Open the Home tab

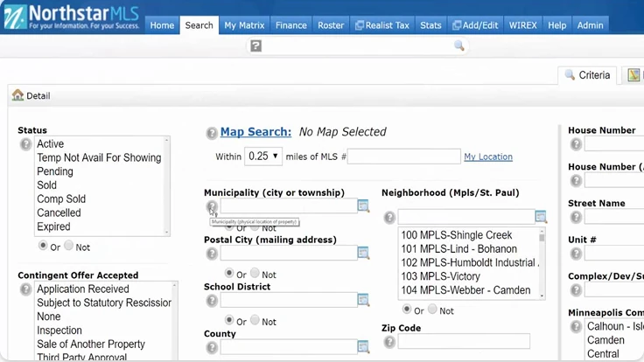coord(162,25)
